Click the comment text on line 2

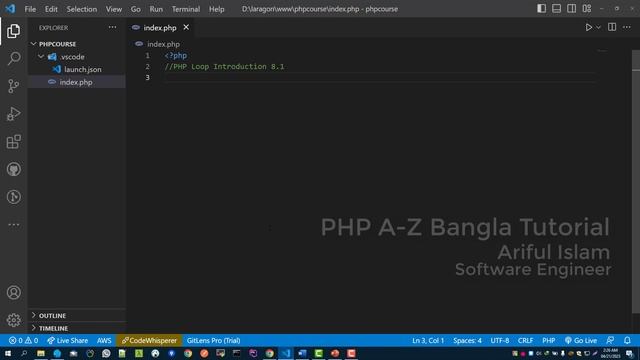pos(224,67)
